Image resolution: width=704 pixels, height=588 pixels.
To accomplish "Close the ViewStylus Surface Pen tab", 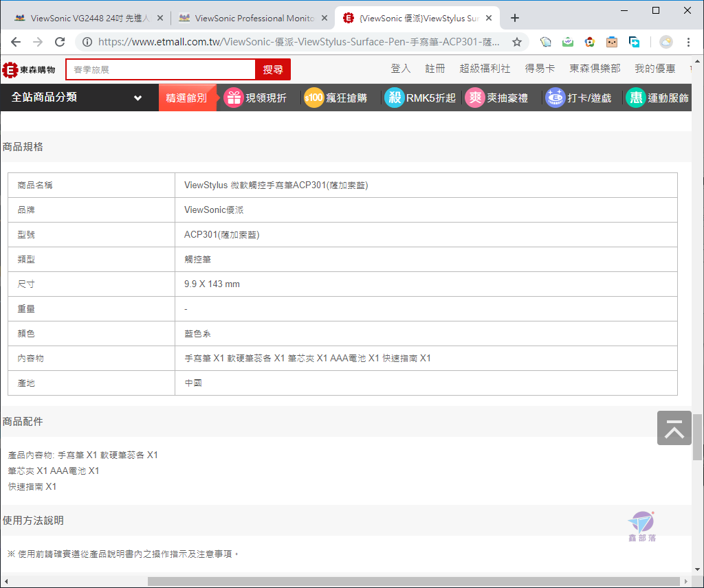I will pos(489,19).
